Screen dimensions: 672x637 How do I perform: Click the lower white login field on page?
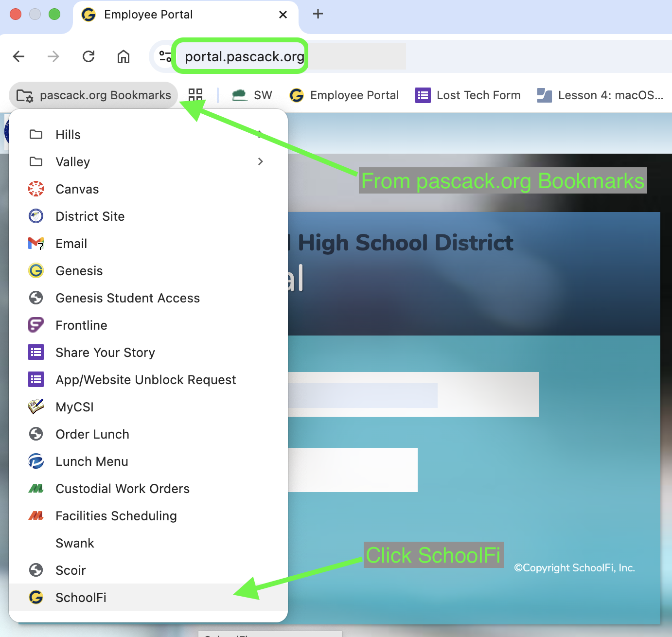(x=353, y=470)
